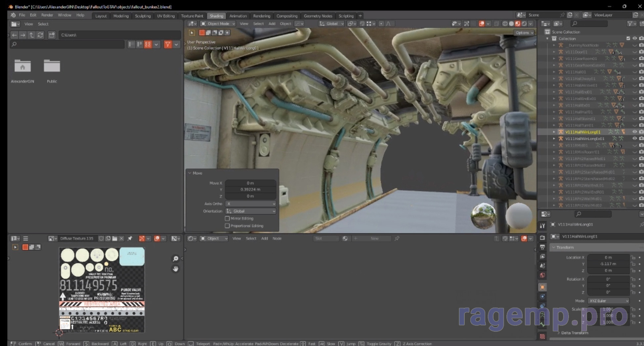Viewport: 644px width, 346px height.
Task: Toggle file browser filter funnel icon
Action: [x=168, y=44]
